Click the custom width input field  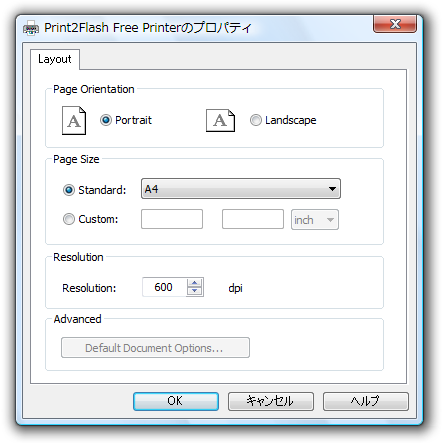172,219
